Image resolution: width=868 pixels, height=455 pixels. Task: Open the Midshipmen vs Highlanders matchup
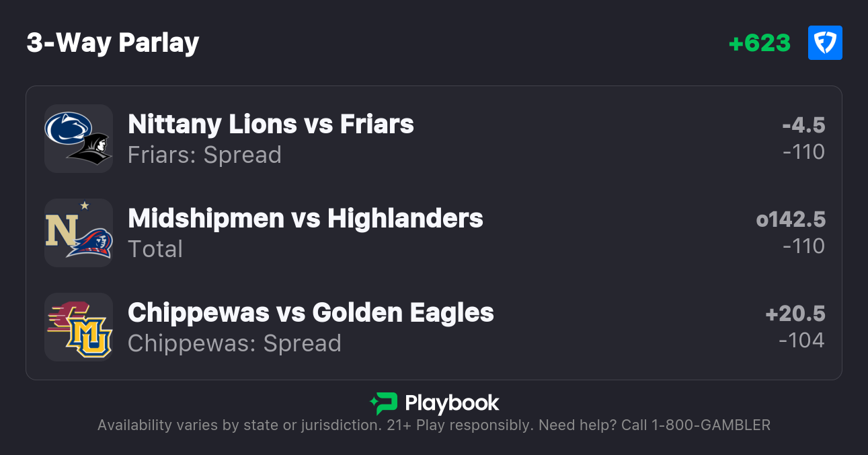tap(305, 219)
